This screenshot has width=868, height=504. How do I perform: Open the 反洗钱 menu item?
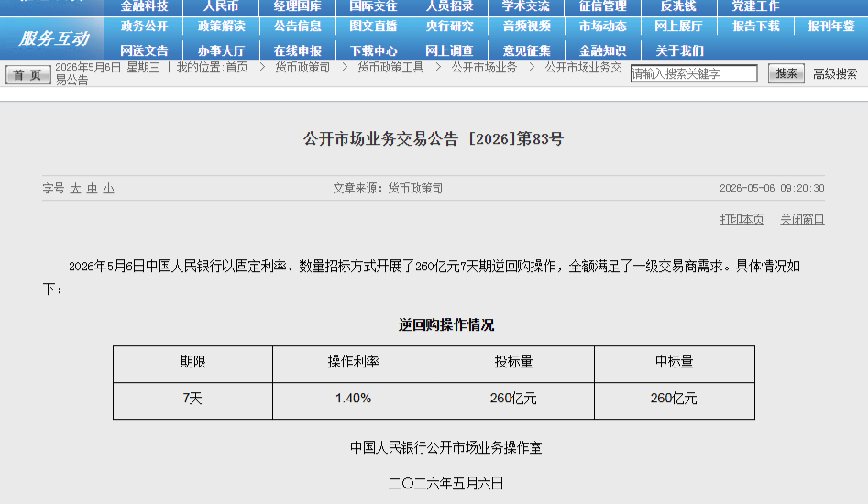pyautogui.click(x=678, y=6)
